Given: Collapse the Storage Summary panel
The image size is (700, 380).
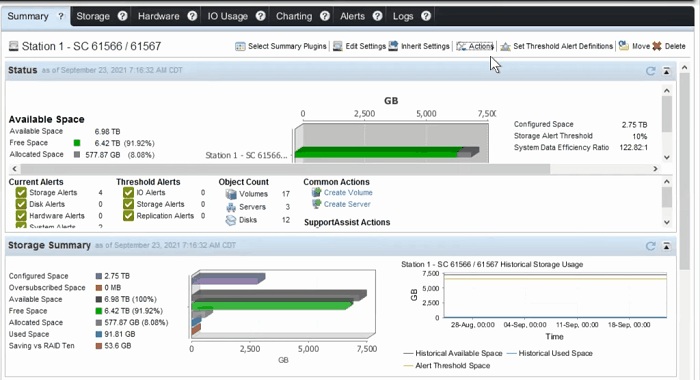Looking at the screenshot, I should tap(667, 246).
